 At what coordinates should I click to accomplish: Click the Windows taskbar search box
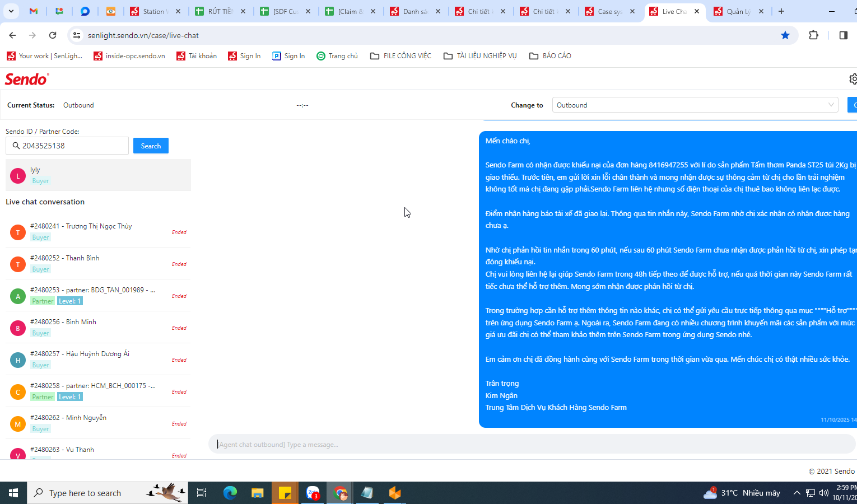coord(108,493)
